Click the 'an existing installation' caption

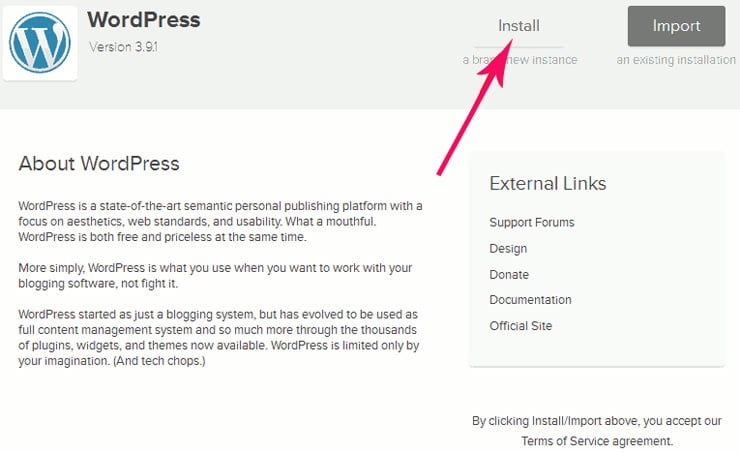click(x=676, y=60)
